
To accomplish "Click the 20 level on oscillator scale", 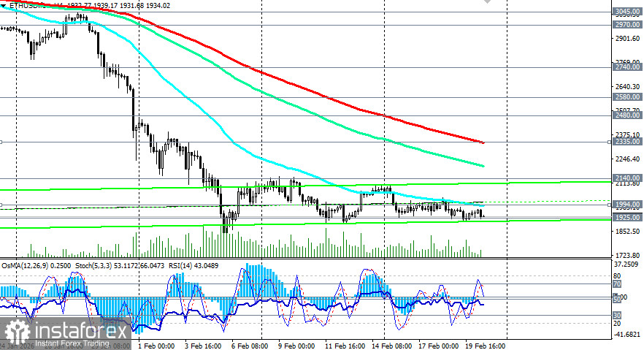I will pyautogui.click(x=617, y=323).
